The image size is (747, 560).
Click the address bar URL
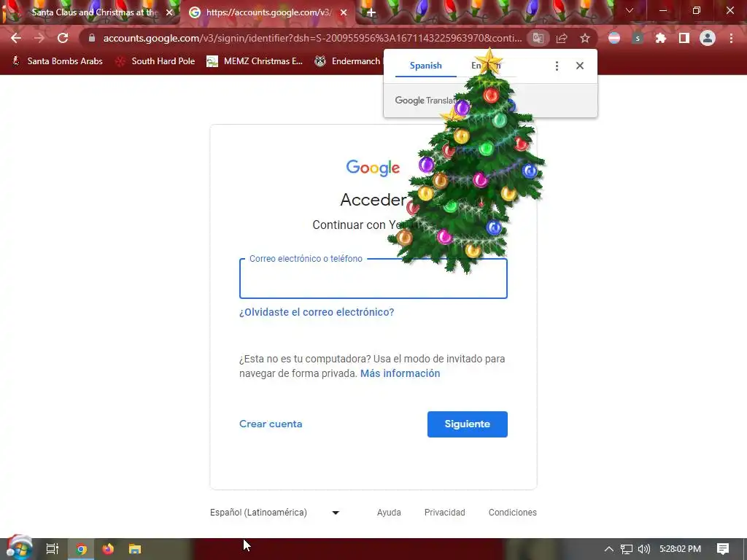(x=312, y=38)
